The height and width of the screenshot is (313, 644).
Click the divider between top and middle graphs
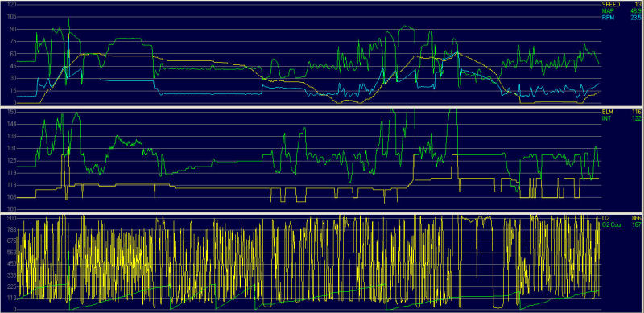click(x=322, y=107)
